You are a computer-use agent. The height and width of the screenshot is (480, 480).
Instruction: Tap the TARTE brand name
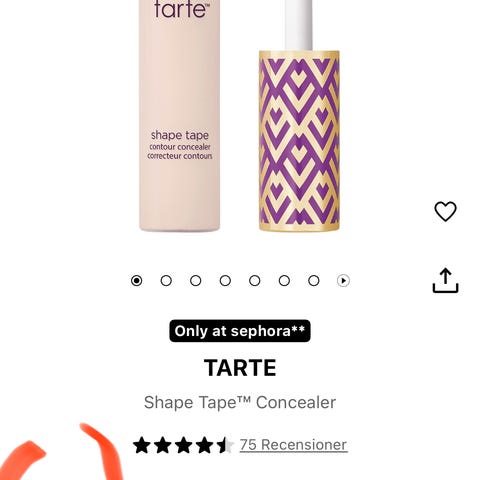pyautogui.click(x=240, y=368)
